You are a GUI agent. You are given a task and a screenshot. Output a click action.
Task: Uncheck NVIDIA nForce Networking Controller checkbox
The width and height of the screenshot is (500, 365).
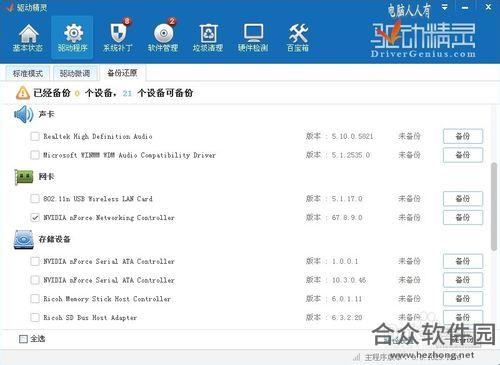pyautogui.click(x=35, y=218)
